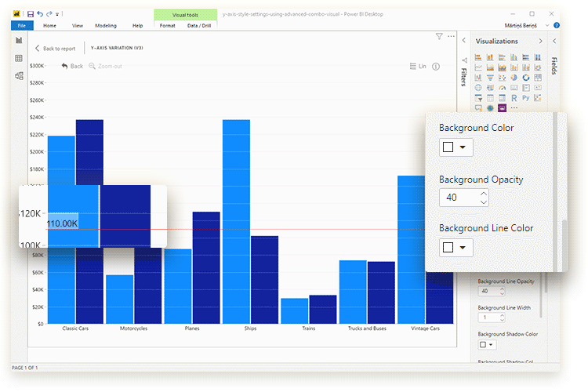Select the funnel chart visual
The image size is (588, 392).
pyautogui.click(x=490, y=78)
